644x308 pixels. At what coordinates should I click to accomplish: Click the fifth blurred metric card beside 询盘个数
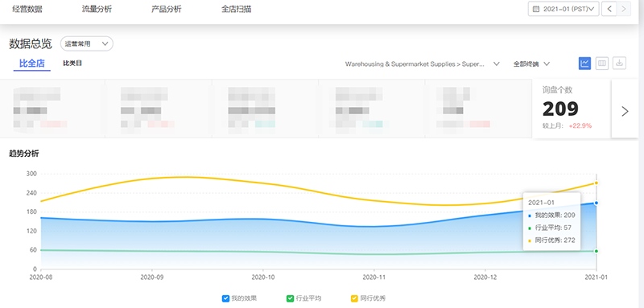tap(478, 109)
